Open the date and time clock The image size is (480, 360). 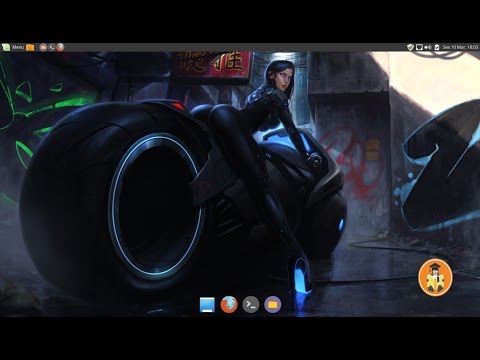[x=460, y=47]
